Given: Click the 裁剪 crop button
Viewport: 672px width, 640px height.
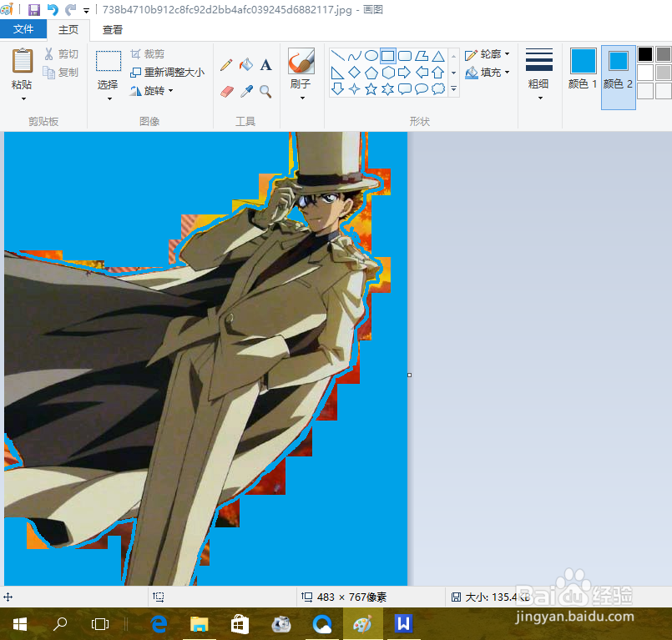Looking at the screenshot, I should (148, 54).
